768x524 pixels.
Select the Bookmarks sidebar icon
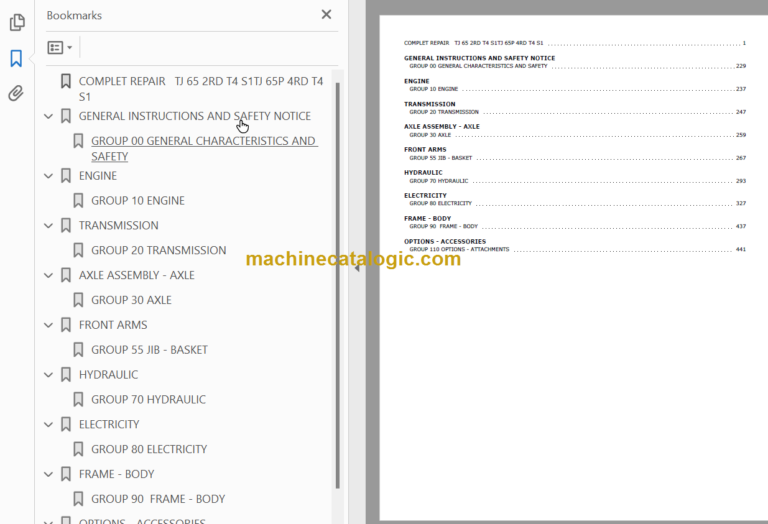point(16,58)
